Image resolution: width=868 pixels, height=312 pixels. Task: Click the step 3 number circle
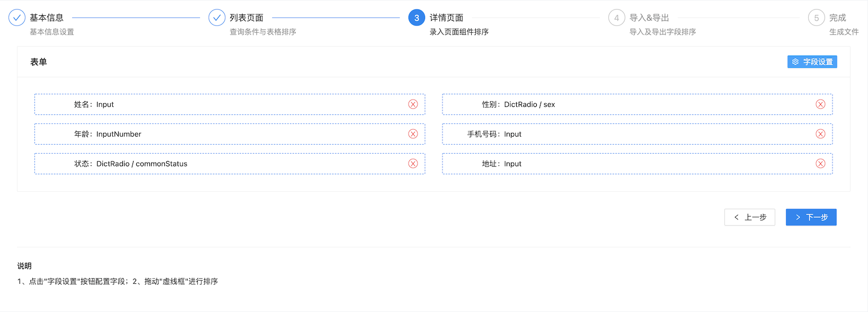coord(417,17)
